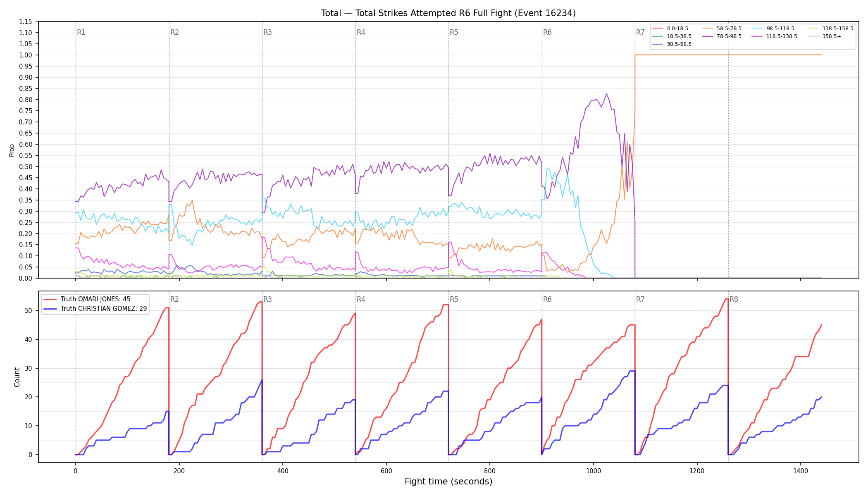Click the R5 round marker in the probability chart
Viewport: 868px width, 496px height.
point(454,32)
